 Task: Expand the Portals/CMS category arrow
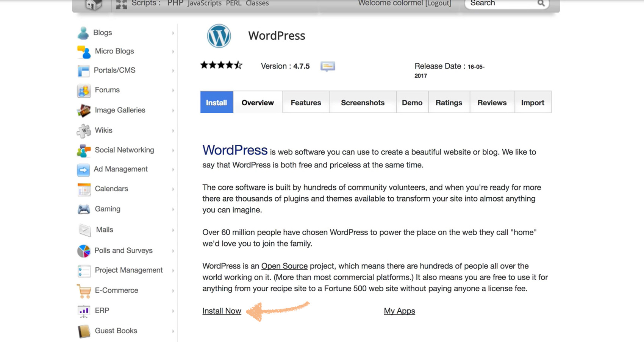(173, 71)
